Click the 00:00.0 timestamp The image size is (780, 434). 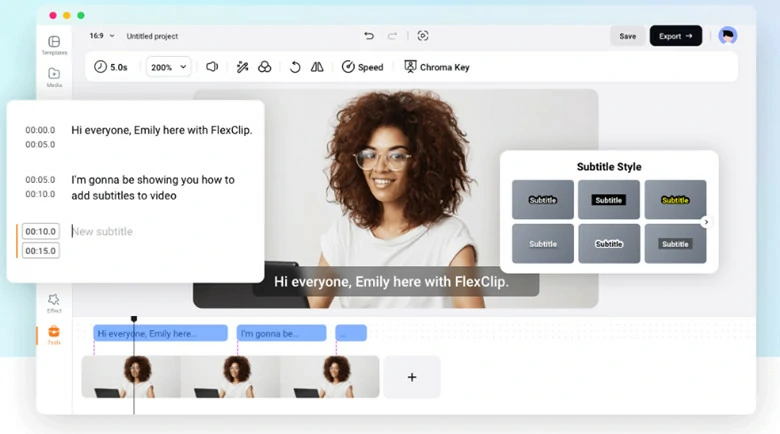pyautogui.click(x=40, y=130)
